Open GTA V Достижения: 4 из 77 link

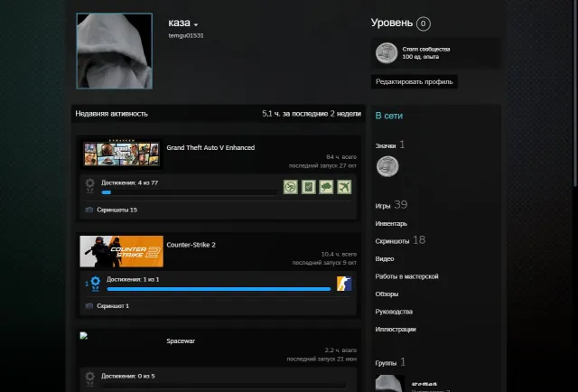[129, 182]
